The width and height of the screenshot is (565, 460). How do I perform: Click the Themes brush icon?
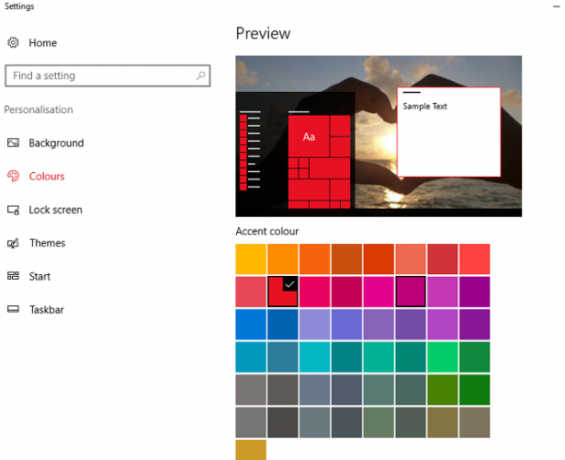13,243
